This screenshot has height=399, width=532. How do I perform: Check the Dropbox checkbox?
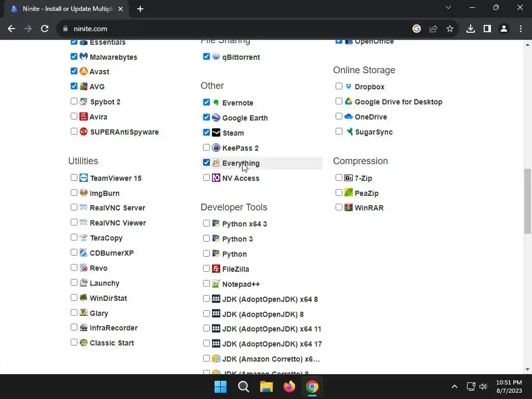click(339, 86)
